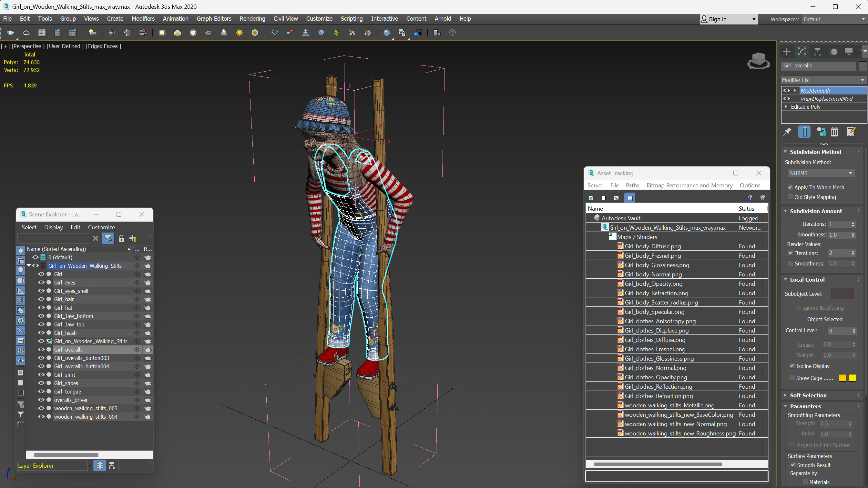Expand Editable Poly sub-levels arrow
Image resolution: width=868 pixels, height=488 pixels.
tap(786, 107)
